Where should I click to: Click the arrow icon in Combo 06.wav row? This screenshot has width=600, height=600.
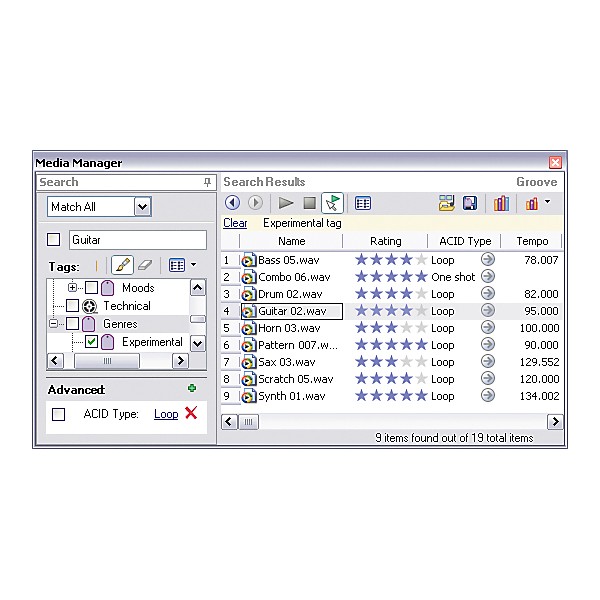[x=488, y=276]
